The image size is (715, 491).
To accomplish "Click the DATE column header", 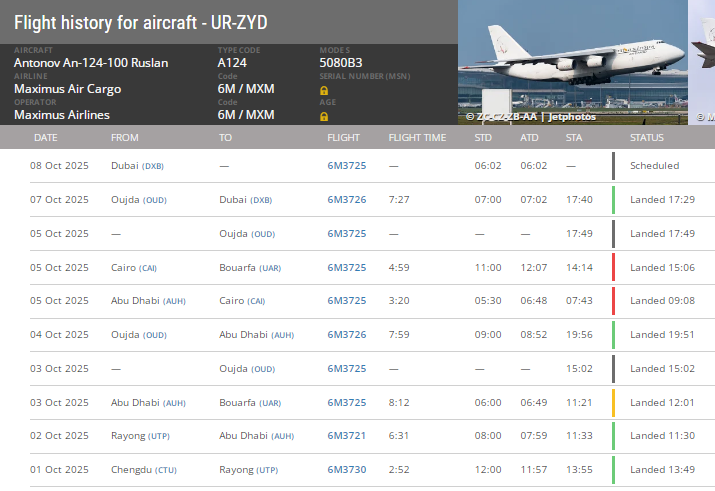I will click(46, 138).
